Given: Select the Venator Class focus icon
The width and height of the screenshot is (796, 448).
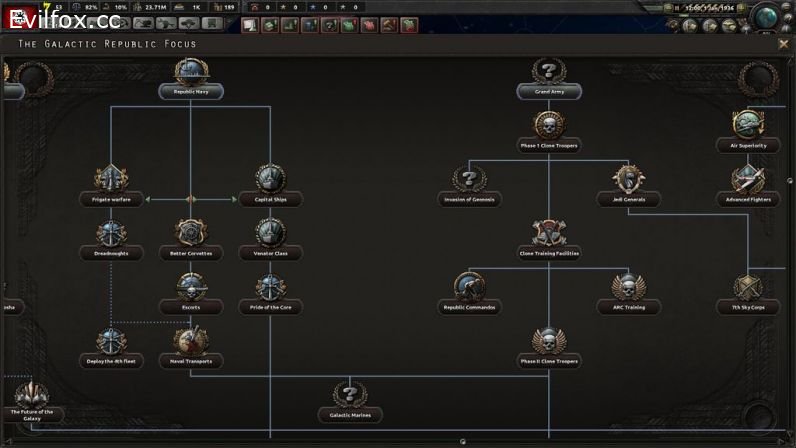Looking at the screenshot, I should point(270,234).
